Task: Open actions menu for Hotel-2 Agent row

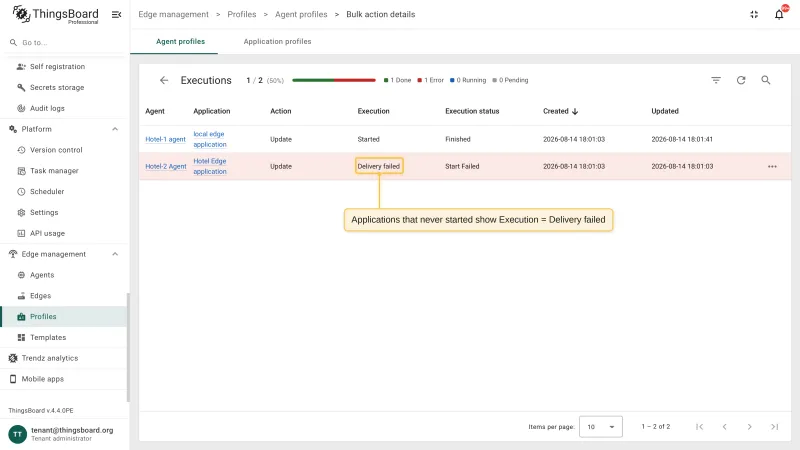Action: (x=772, y=166)
